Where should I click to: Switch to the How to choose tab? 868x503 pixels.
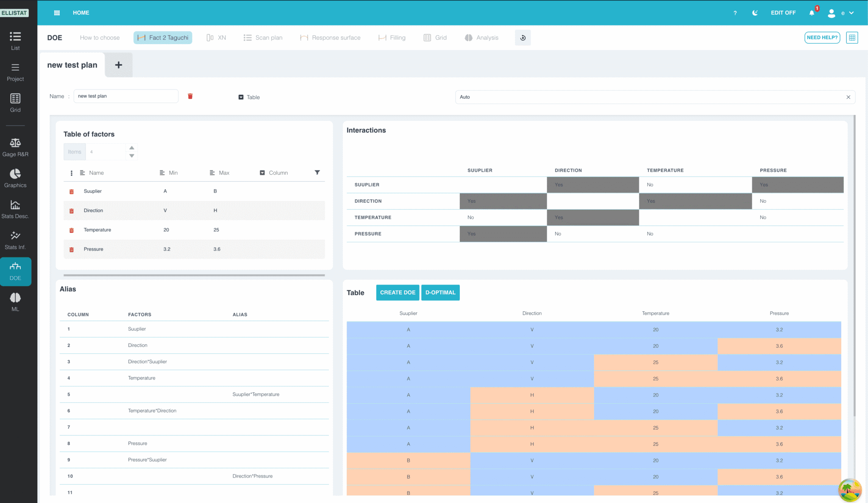click(x=100, y=38)
